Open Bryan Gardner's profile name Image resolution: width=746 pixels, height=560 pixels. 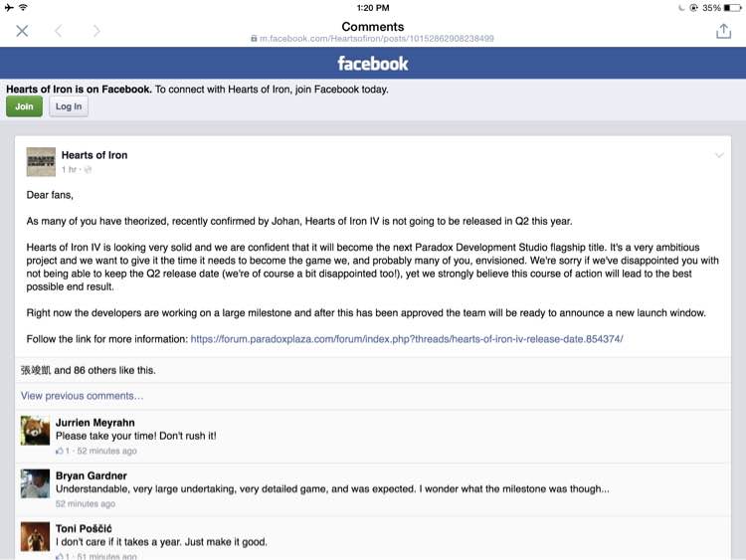92,475
